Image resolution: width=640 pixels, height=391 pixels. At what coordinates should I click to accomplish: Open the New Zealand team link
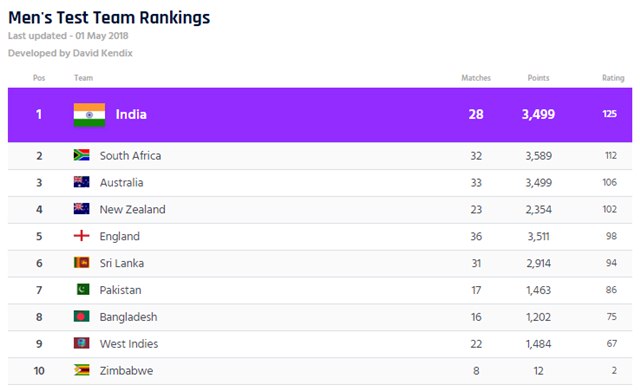133,209
